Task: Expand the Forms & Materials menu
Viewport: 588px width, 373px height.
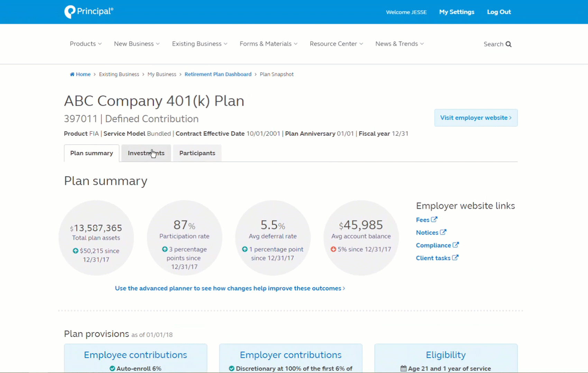Action: tap(268, 44)
